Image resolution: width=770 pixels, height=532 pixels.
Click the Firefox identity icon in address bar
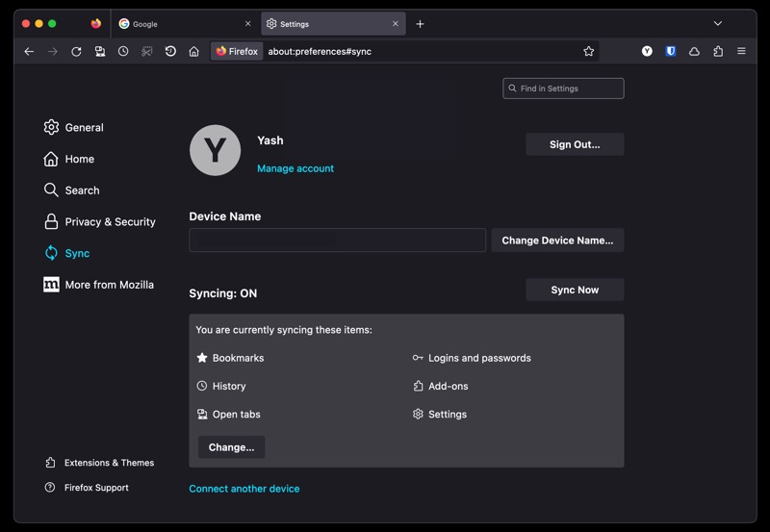point(237,52)
